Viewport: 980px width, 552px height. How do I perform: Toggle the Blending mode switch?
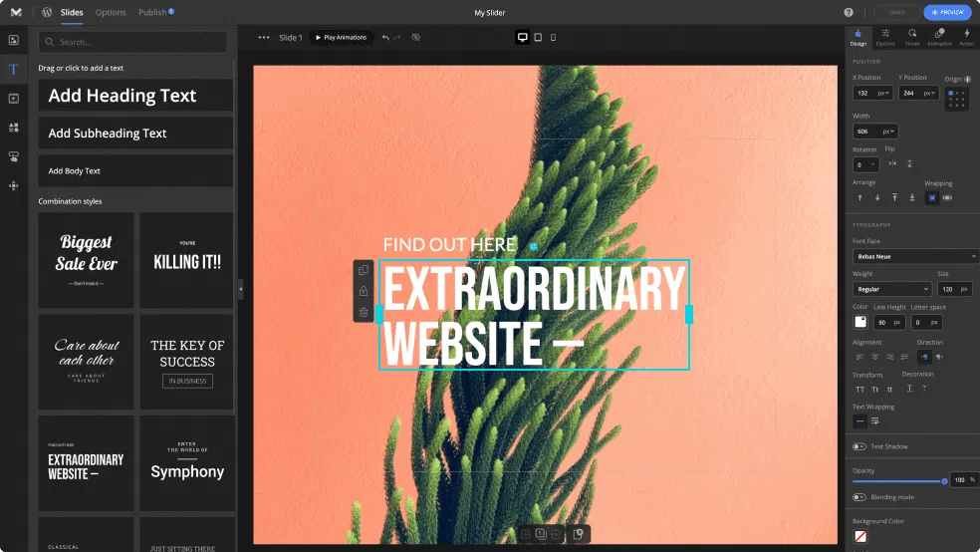tap(858, 497)
